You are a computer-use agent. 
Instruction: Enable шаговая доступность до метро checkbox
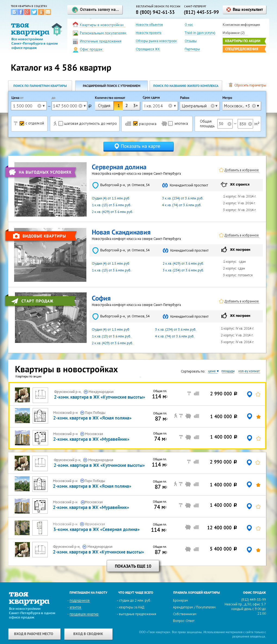[61, 124]
